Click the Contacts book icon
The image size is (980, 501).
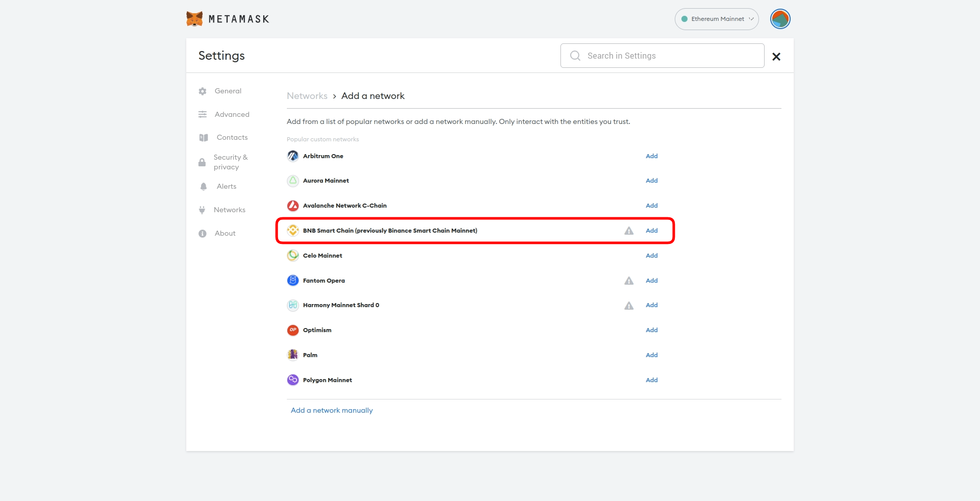click(204, 138)
